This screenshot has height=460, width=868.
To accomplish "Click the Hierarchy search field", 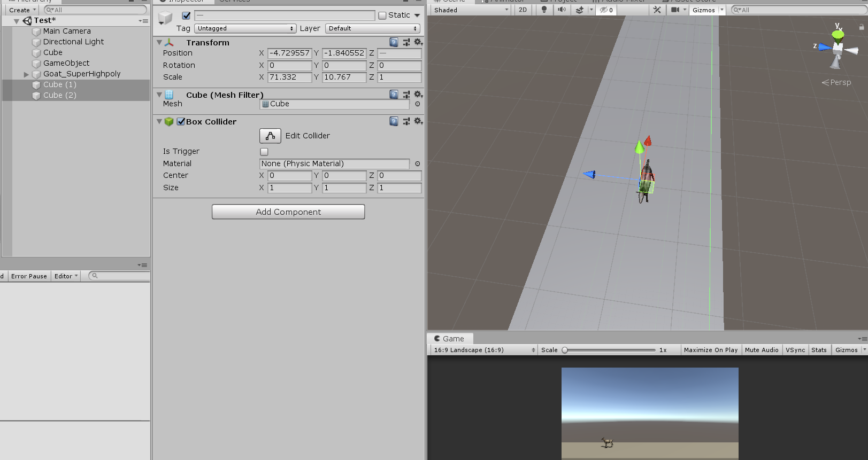I will tap(95, 10).
